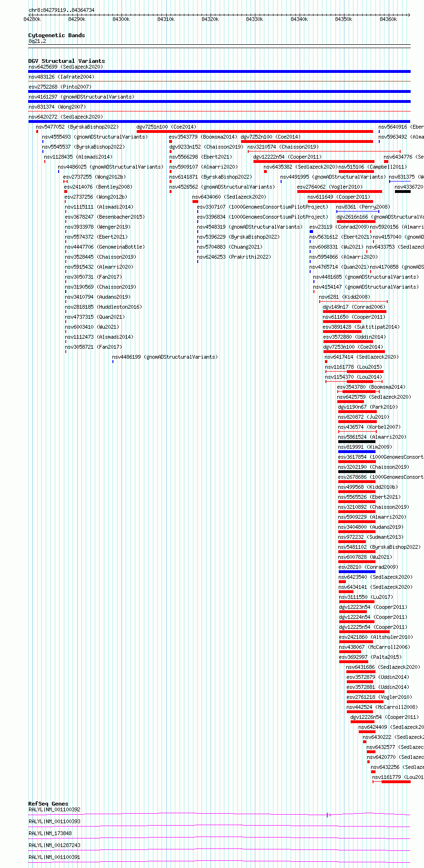
Task: Select the RALYL|NM_001100391 RefSeq transcript
Action: (x=219, y=860)
